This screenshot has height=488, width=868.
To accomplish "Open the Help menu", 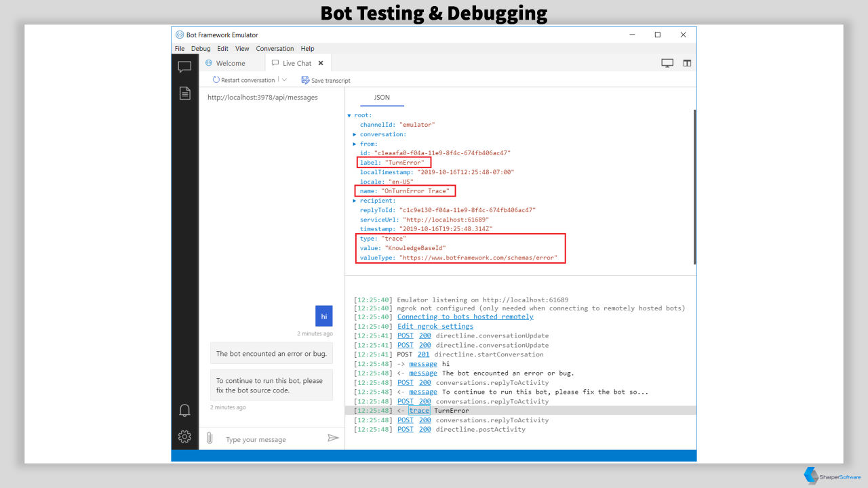I will [307, 49].
